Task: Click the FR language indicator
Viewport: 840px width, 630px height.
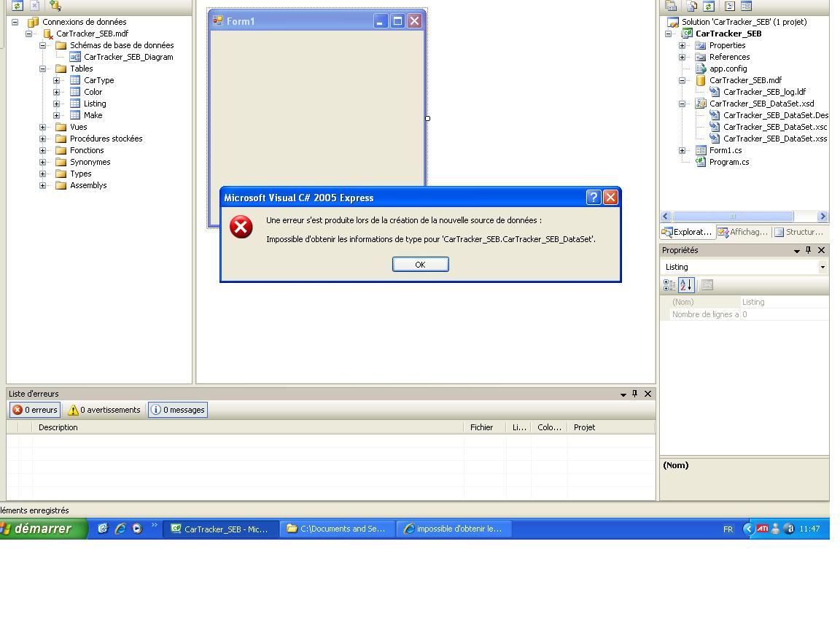Action: click(728, 529)
